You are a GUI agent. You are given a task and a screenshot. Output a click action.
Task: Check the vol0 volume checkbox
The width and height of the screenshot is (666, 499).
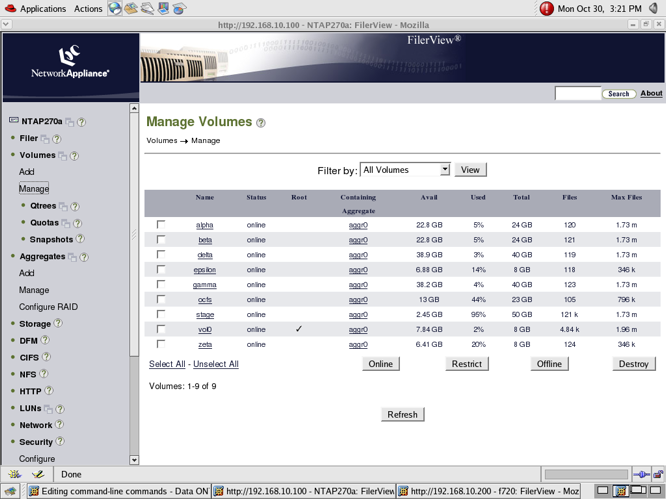pos(161,329)
